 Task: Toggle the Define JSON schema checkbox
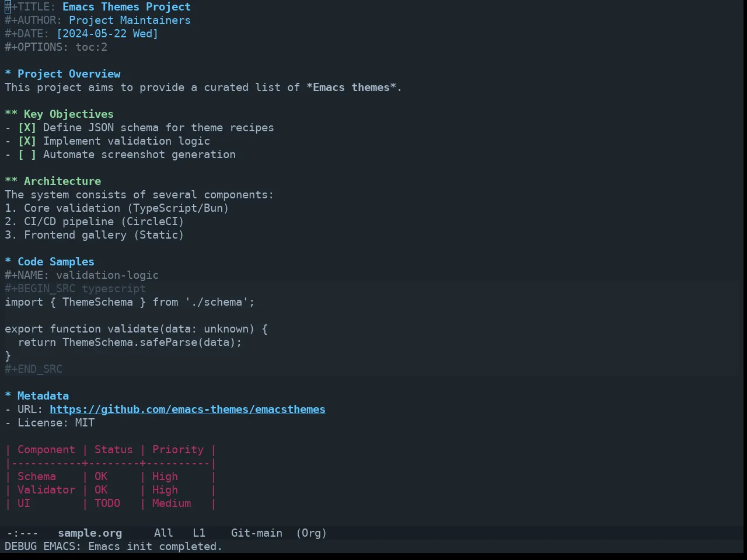[27, 128]
